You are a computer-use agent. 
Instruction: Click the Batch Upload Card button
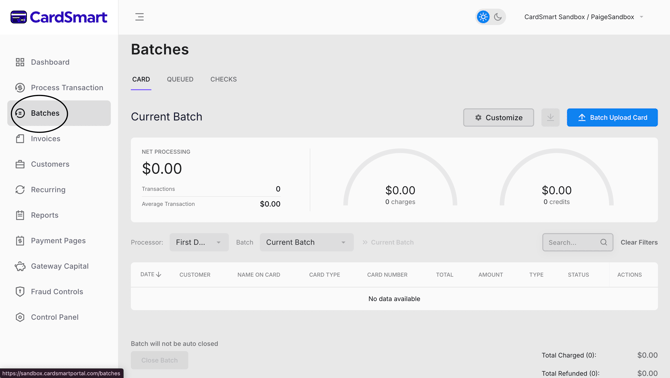point(612,117)
